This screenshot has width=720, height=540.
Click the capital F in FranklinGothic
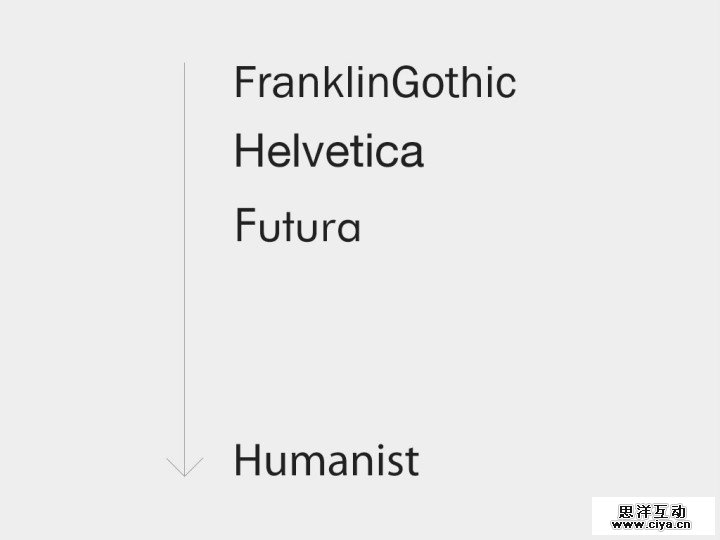coord(245,83)
